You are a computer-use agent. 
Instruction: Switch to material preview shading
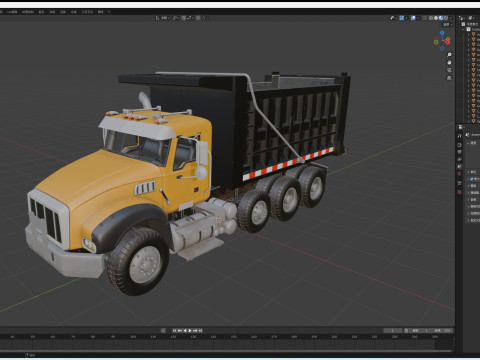(441, 18)
